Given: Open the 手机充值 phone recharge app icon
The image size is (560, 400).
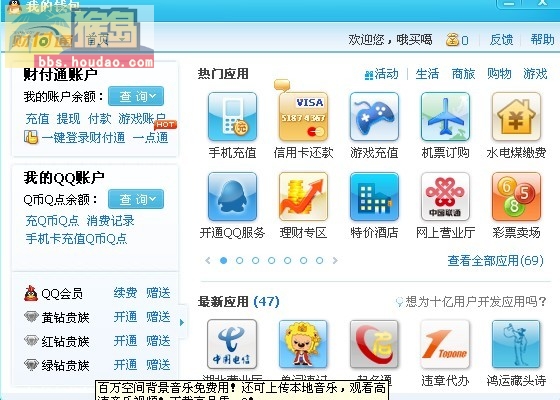Looking at the screenshot, I should click(x=232, y=116).
